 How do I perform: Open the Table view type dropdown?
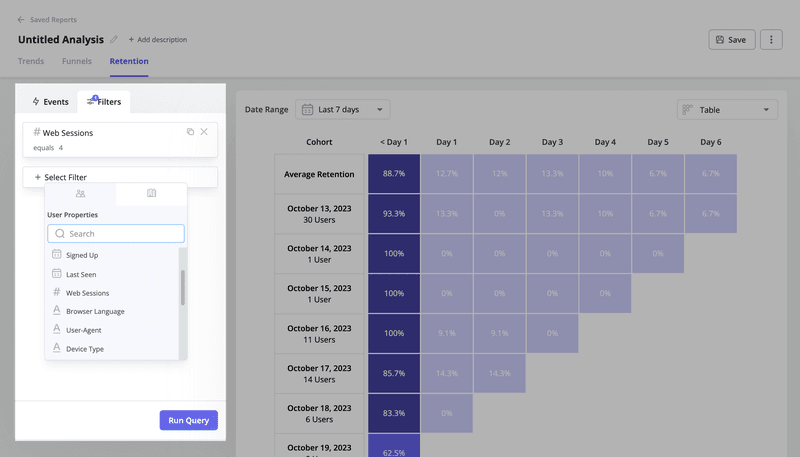pyautogui.click(x=727, y=110)
